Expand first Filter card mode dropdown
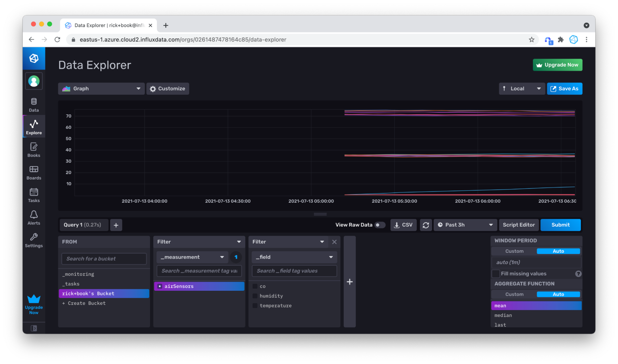The width and height of the screenshot is (618, 364). (x=199, y=242)
